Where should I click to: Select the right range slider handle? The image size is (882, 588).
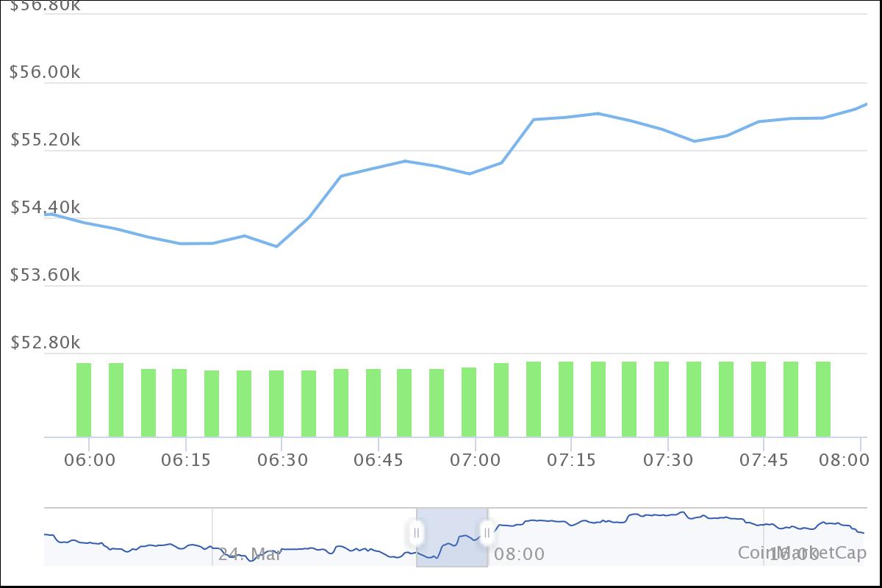pyautogui.click(x=487, y=533)
